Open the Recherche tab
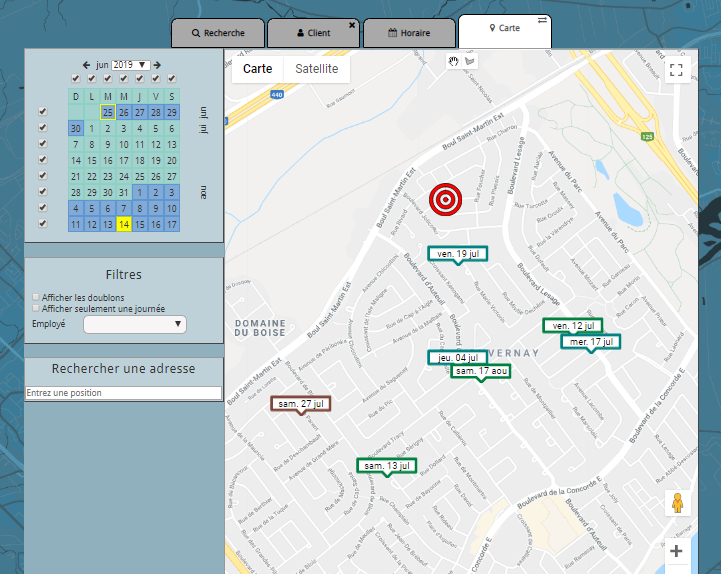The width and height of the screenshot is (721, 574). pyautogui.click(x=218, y=33)
